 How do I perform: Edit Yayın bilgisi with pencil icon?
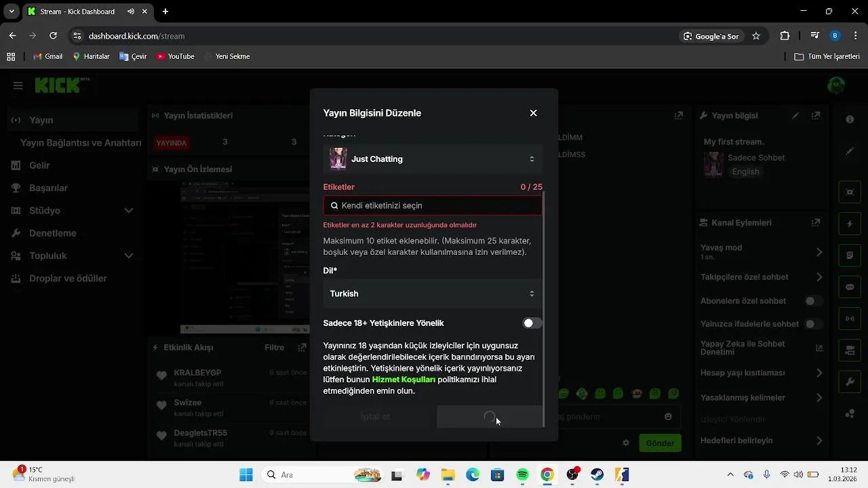coord(795,116)
